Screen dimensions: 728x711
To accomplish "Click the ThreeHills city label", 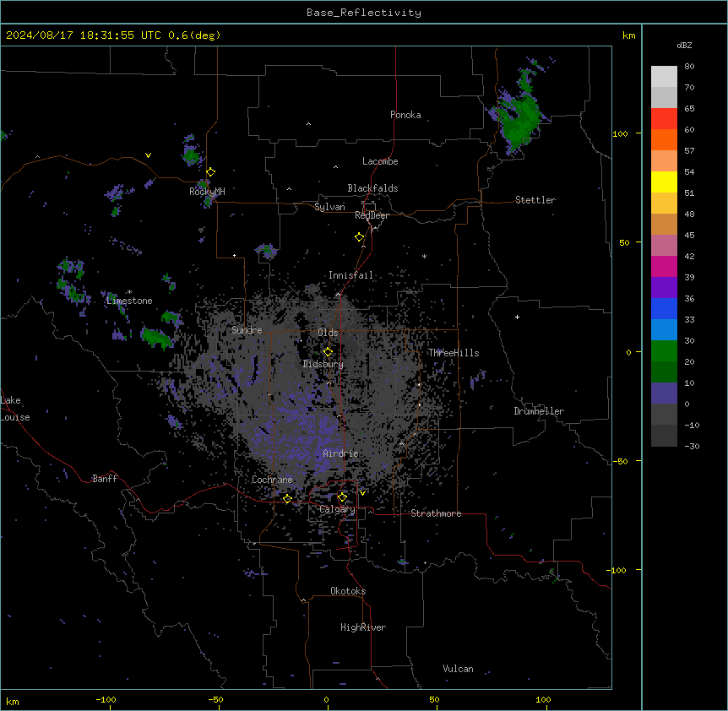I will click(454, 353).
